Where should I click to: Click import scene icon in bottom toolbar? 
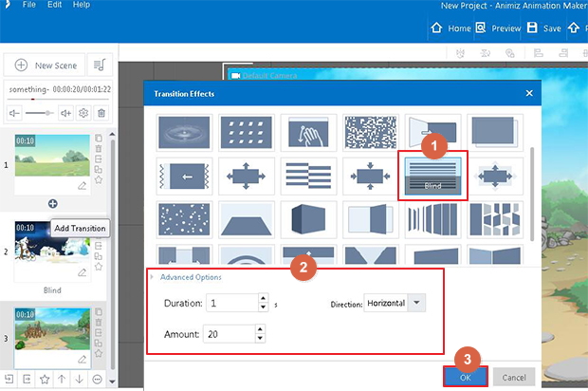pos(9,379)
